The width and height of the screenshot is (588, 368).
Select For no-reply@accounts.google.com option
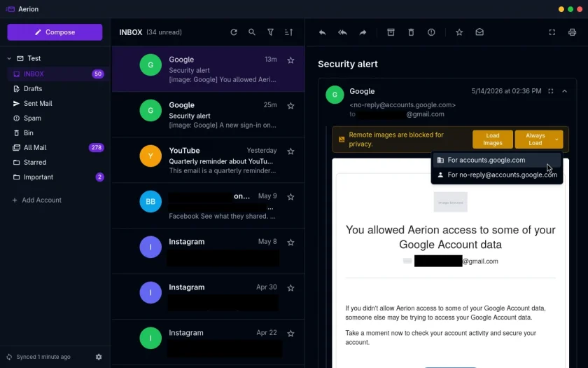click(497, 175)
